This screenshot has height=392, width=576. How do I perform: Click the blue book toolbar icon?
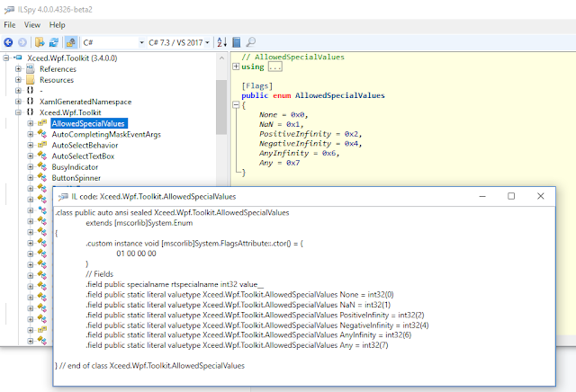236,42
